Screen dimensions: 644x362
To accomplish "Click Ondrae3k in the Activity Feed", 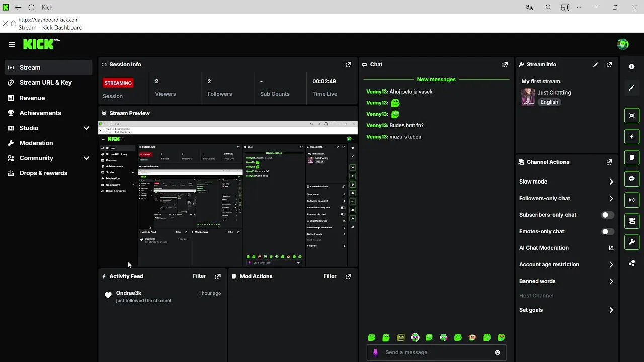I will [129, 293].
